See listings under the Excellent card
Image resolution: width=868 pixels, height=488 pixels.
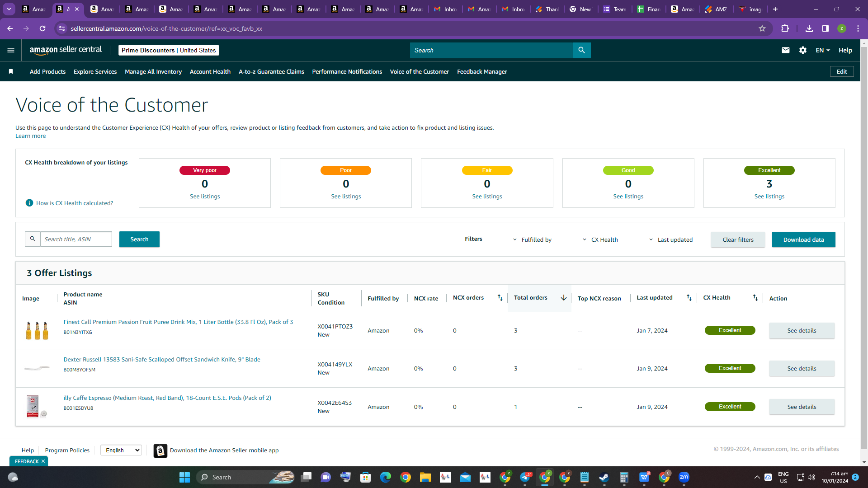pos(769,196)
